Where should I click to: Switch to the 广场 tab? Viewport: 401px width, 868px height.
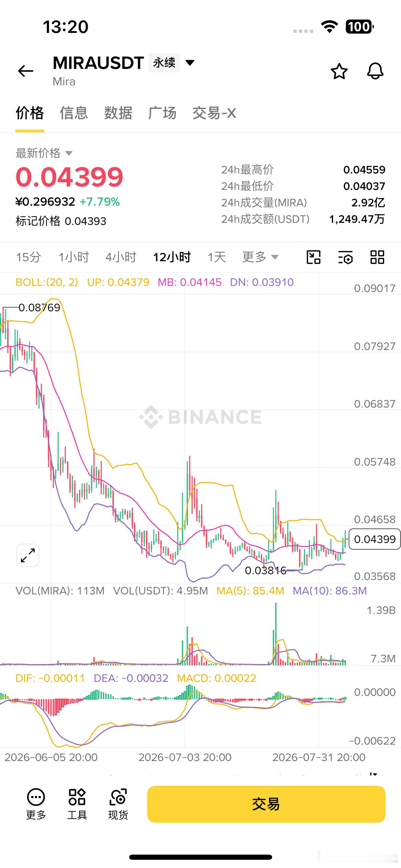point(162,113)
